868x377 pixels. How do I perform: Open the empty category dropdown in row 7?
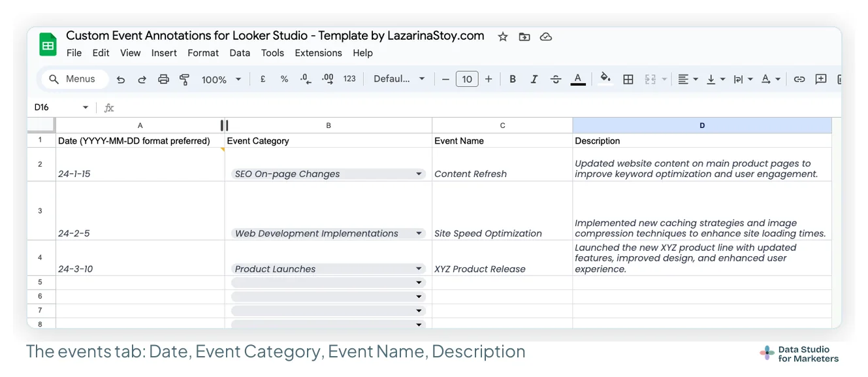[419, 311]
